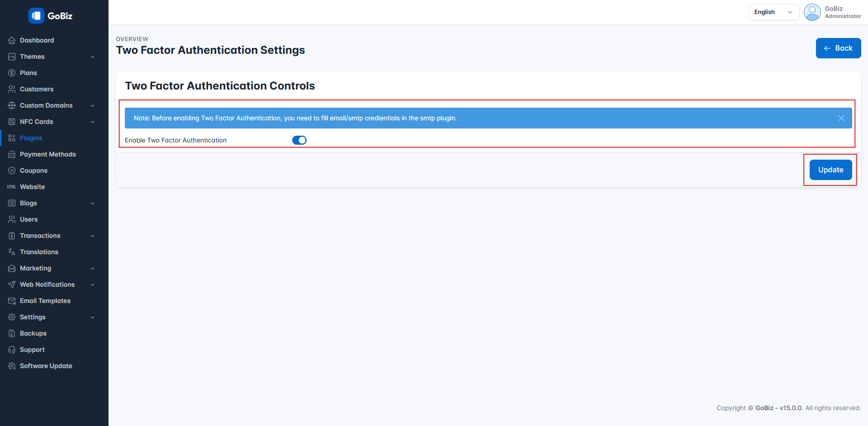Screen dimensions: 868x426
Task: Click the Plans dollar icon
Action: point(12,73)
